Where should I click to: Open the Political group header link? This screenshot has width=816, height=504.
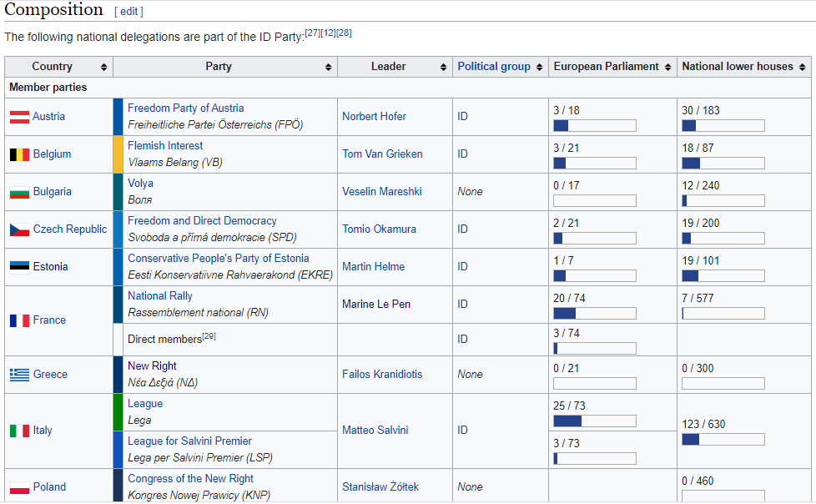494,67
